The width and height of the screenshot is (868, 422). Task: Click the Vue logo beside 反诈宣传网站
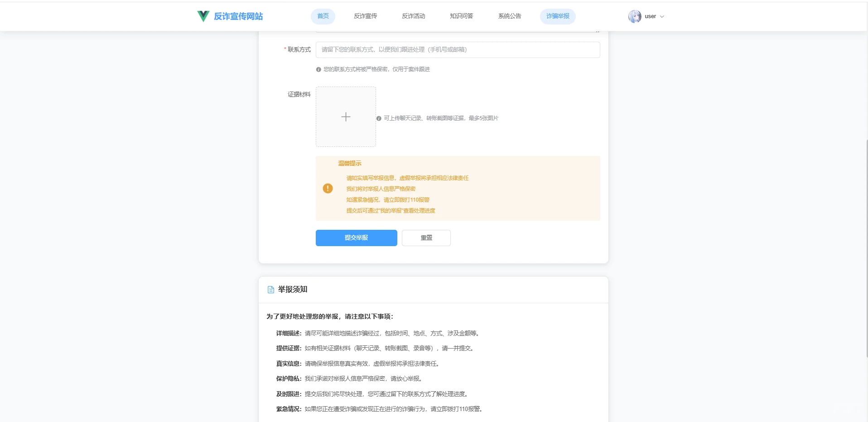pyautogui.click(x=202, y=16)
